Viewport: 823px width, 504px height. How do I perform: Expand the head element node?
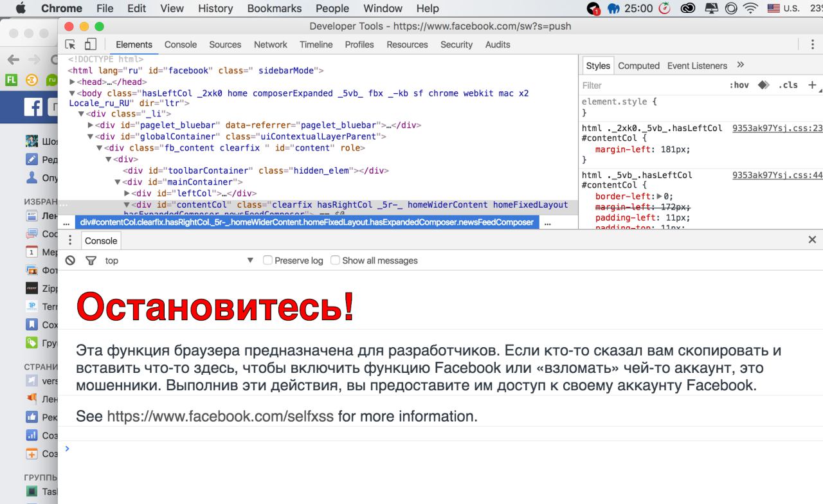click(72, 82)
